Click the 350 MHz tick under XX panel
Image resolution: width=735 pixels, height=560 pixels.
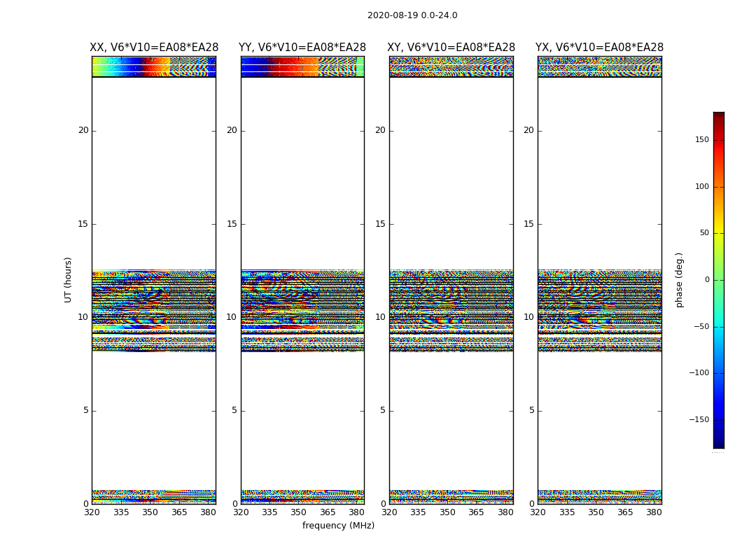[x=150, y=512]
